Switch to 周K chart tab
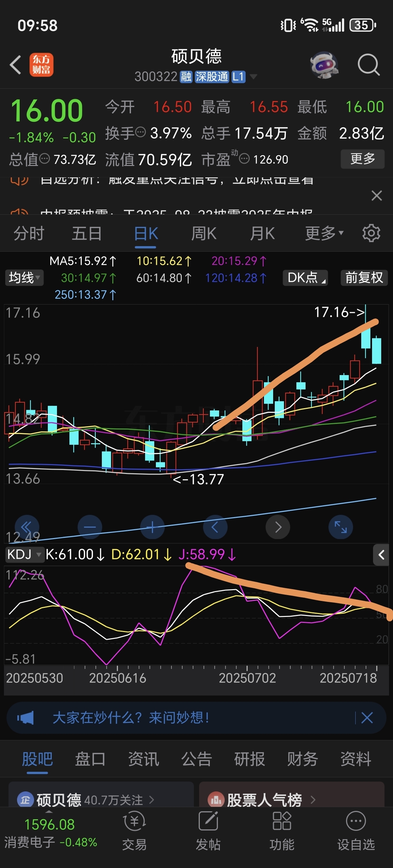393x868 pixels. (x=204, y=233)
